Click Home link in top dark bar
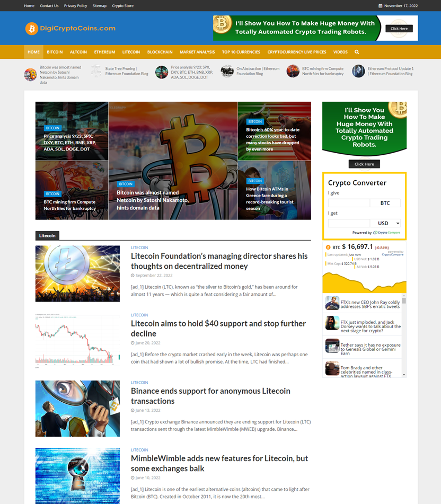Screen dimensions: 441x504 [x=29, y=6]
